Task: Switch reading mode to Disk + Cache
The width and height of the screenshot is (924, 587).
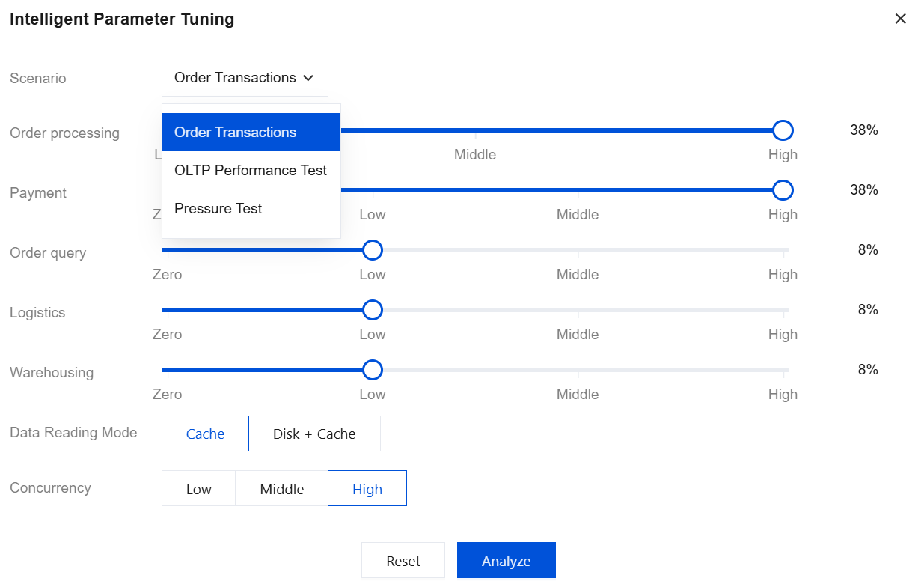Action: coord(314,434)
